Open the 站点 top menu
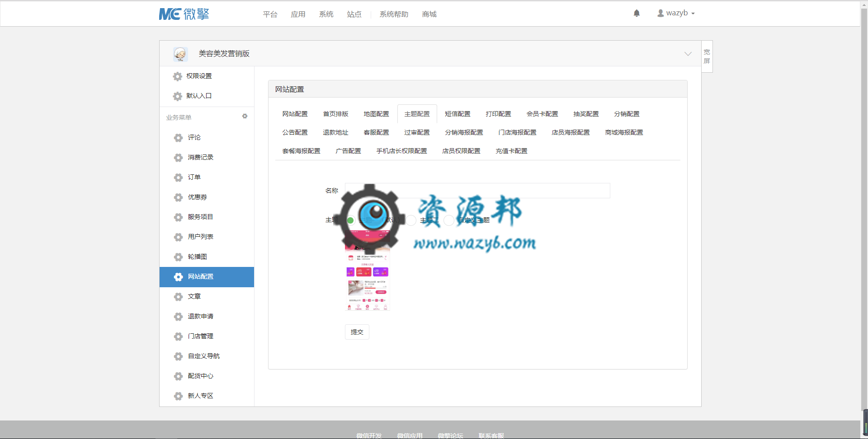This screenshot has width=868, height=439. pyautogui.click(x=354, y=14)
